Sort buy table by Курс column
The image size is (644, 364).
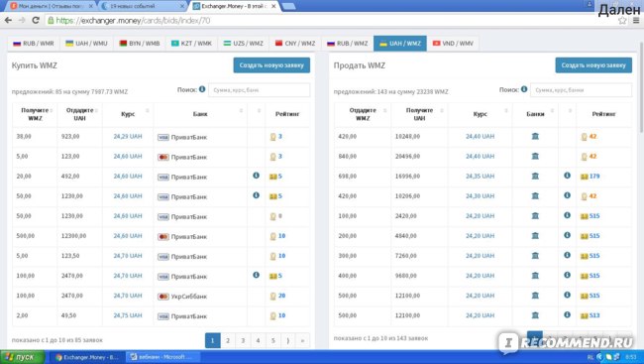click(x=128, y=114)
